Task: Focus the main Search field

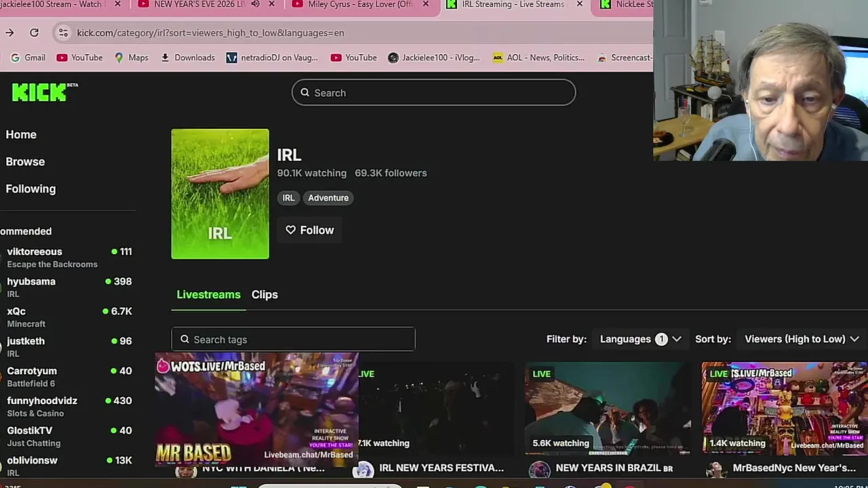Action: coord(433,93)
